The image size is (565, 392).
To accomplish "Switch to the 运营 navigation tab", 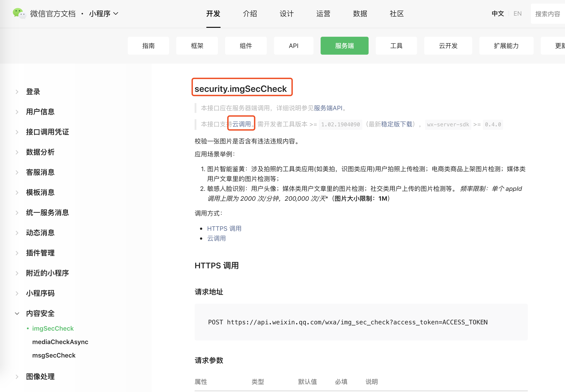I will (x=323, y=14).
